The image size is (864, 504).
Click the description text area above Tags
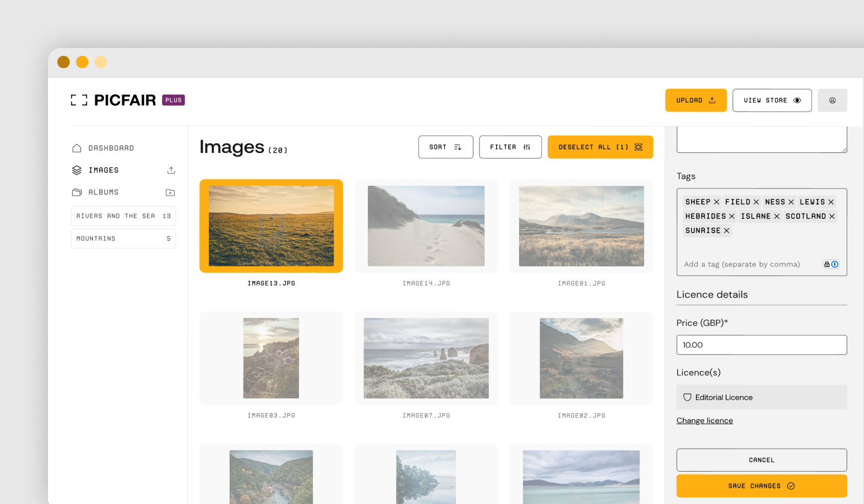pyautogui.click(x=762, y=139)
